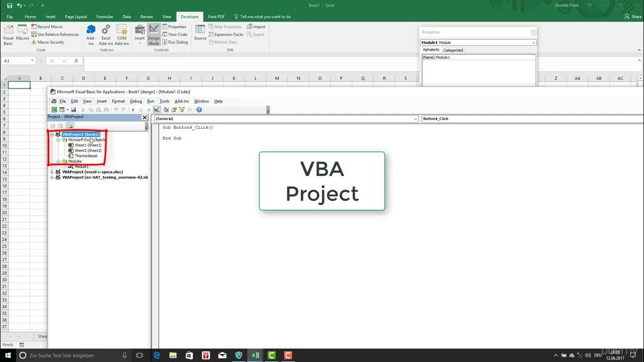Switch to the Home ribbon tab
The height and width of the screenshot is (362, 644).
coord(30,17)
